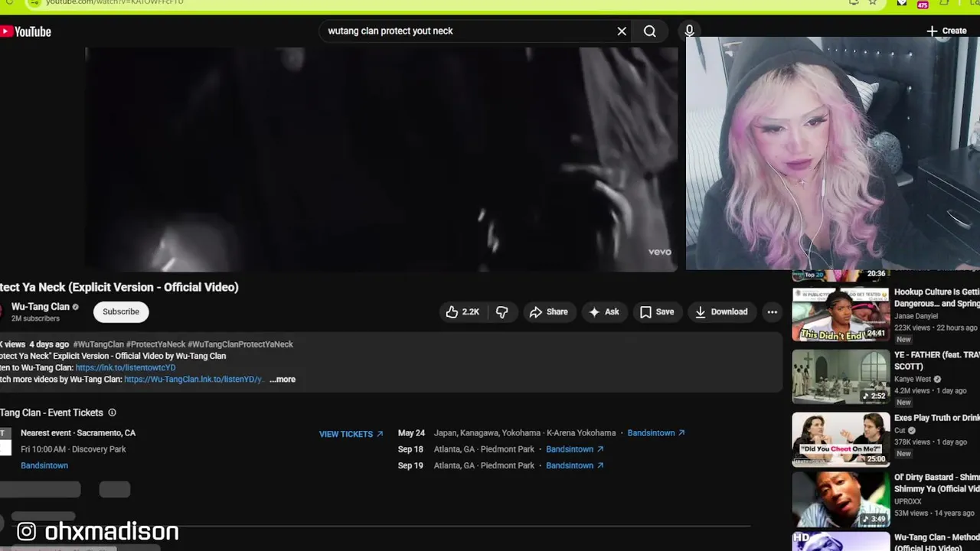Click Cut channel name

pos(900,430)
